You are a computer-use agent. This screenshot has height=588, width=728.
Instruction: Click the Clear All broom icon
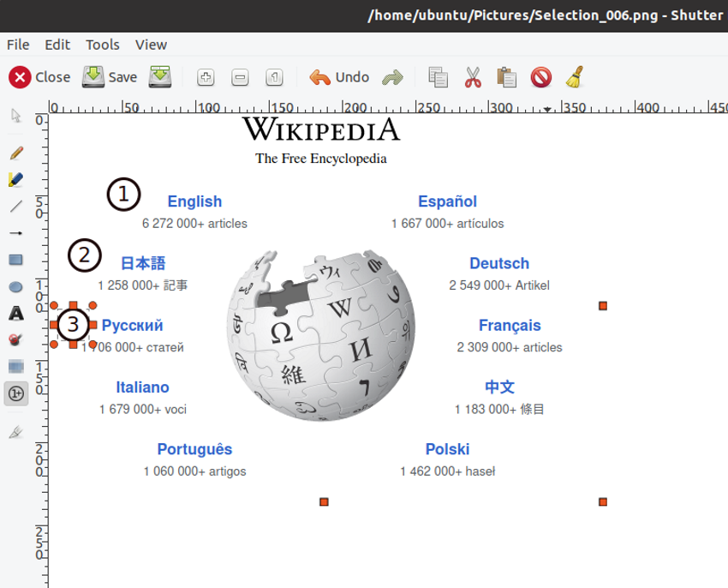(x=576, y=77)
